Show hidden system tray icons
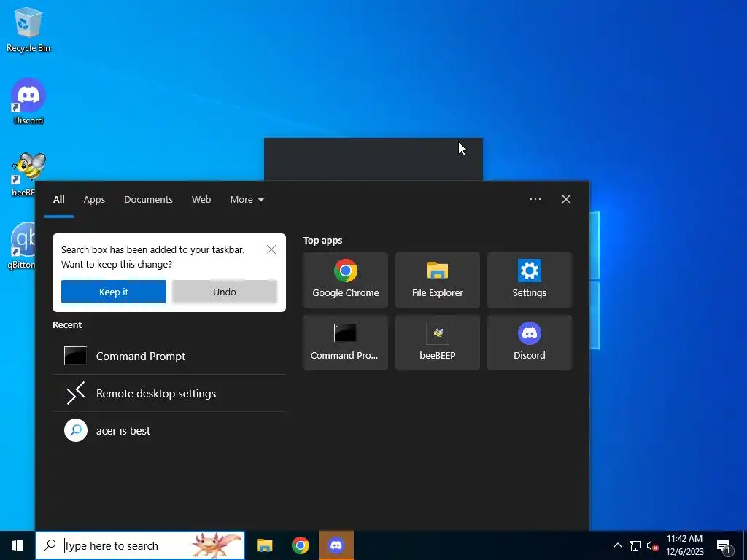 617,545
